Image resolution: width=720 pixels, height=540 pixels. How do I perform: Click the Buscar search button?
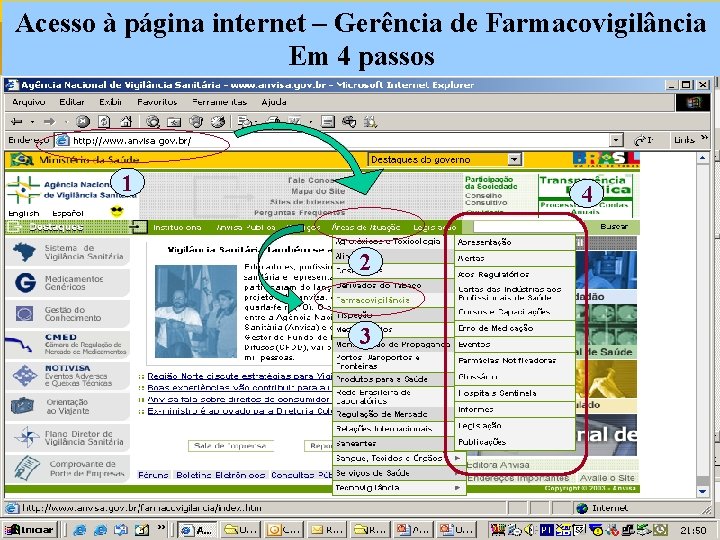point(613,226)
